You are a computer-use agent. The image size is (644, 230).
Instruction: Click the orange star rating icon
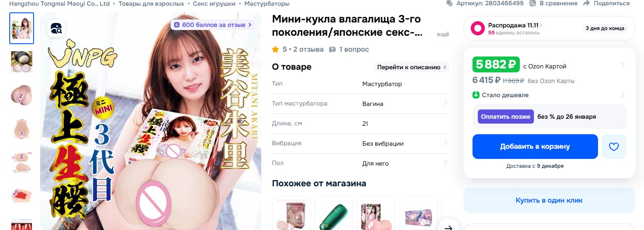click(x=275, y=49)
